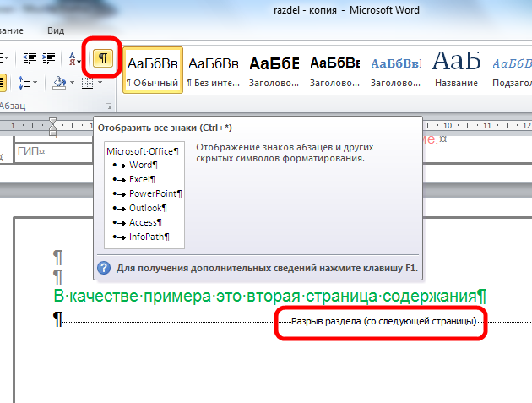Apply the Без интервала style
The width and height of the screenshot is (532, 403).
(x=213, y=70)
